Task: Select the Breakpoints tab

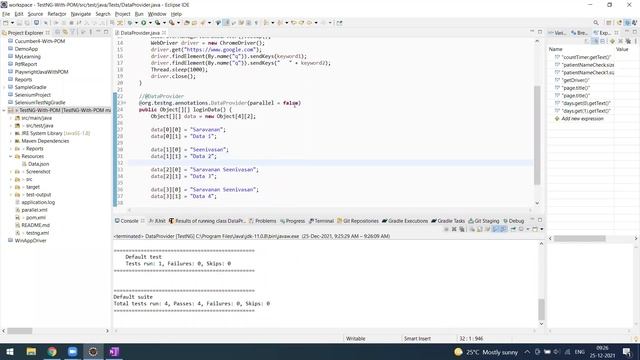Action: coord(579,33)
